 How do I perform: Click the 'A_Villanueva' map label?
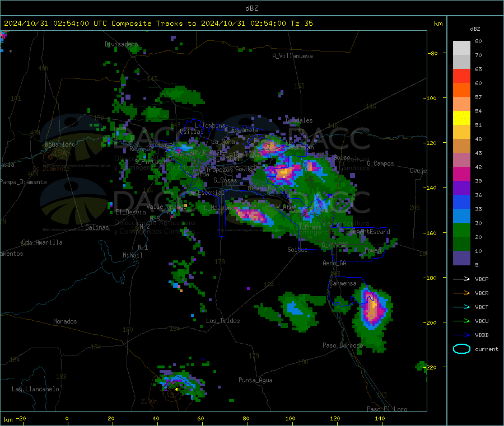(x=292, y=56)
